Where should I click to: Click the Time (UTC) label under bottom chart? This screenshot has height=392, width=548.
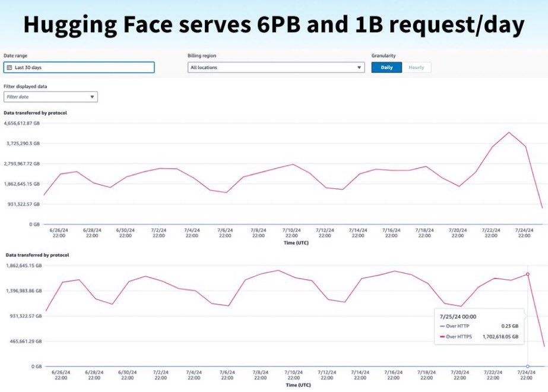pos(298,385)
